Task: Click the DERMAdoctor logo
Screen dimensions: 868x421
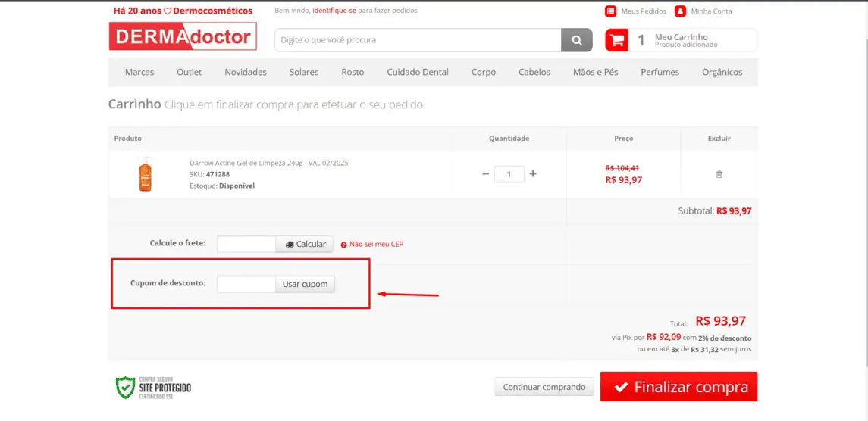Action: coord(183,36)
